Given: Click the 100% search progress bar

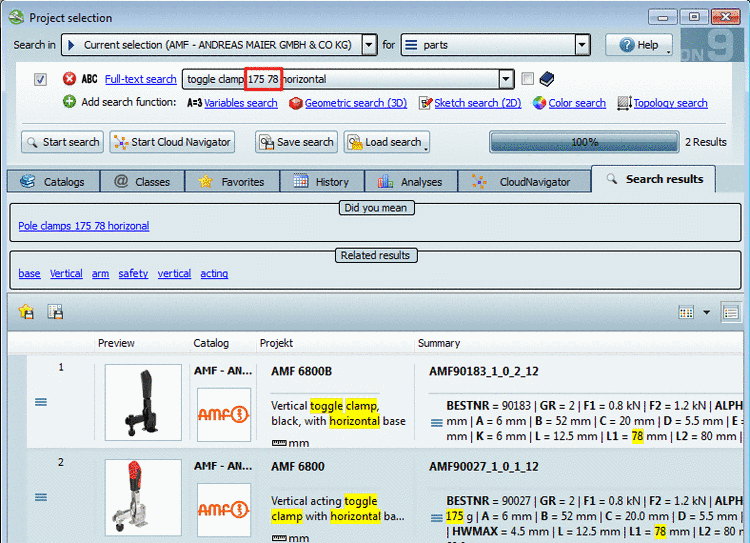Looking at the screenshot, I should click(584, 142).
